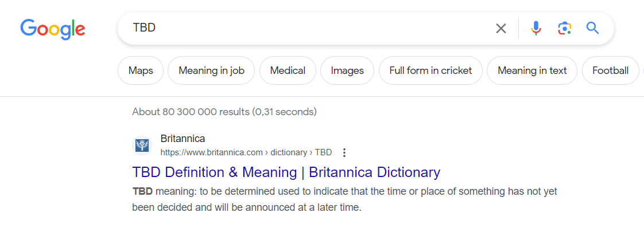Open Search by image camera icon
The image size is (644, 232).
pyautogui.click(x=564, y=28)
